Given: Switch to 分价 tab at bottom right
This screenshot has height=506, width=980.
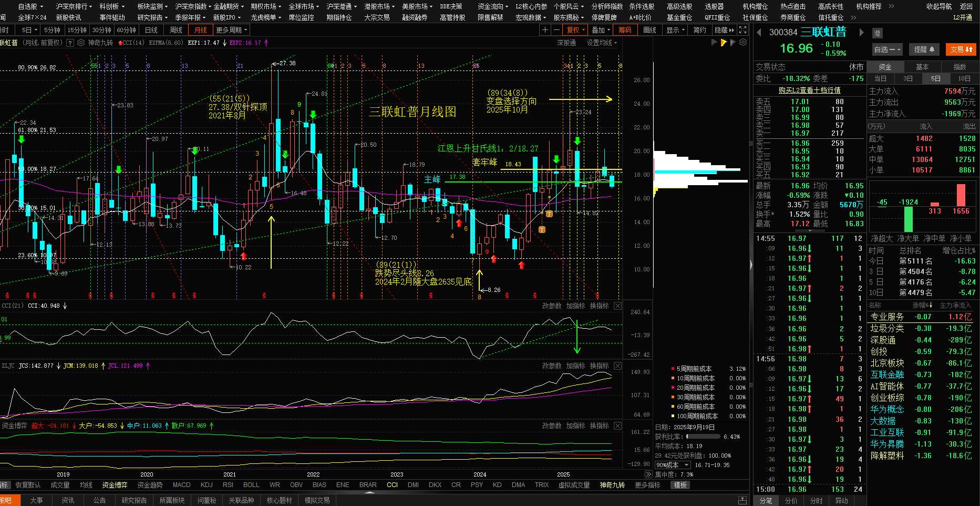Looking at the screenshot, I should click(791, 501).
